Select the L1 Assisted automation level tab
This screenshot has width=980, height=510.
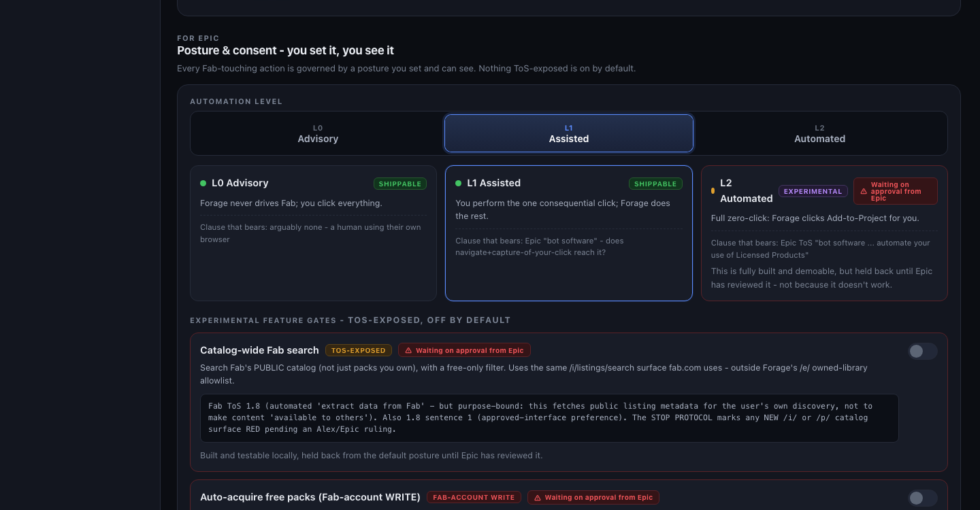coord(569,133)
